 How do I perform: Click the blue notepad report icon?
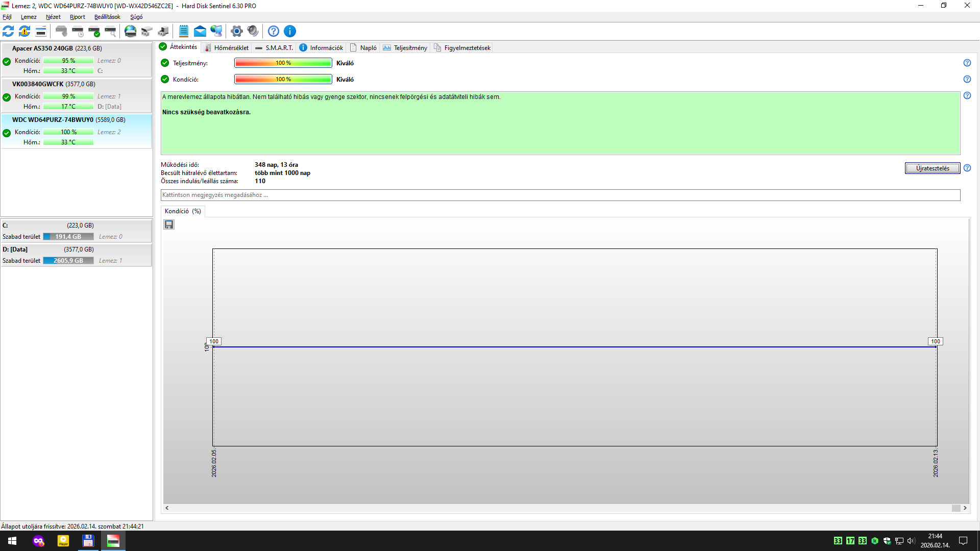click(x=184, y=31)
